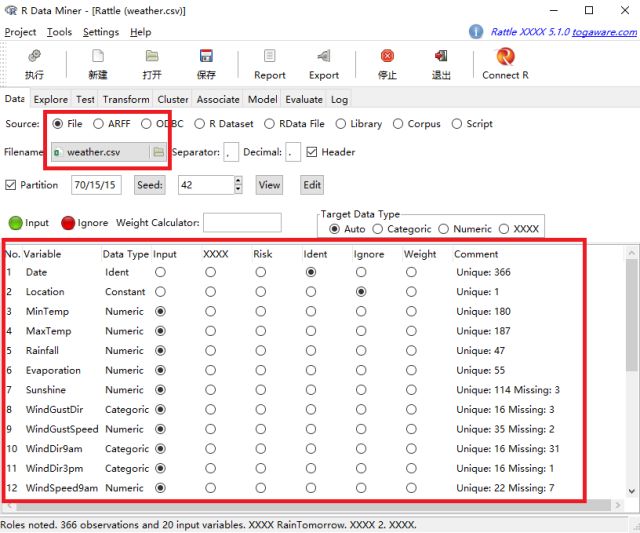Click the Evaporation variable name
This screenshot has width=640, height=533.
click(x=53, y=370)
